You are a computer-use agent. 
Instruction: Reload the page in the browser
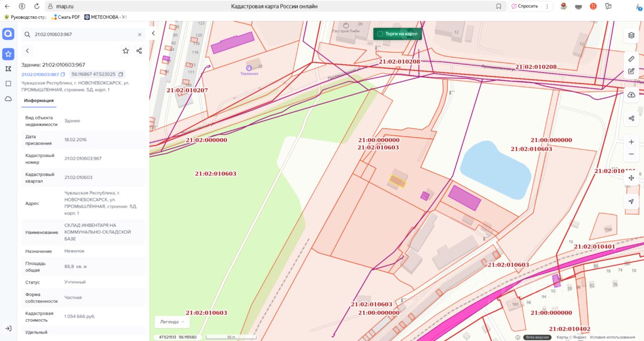coord(37,6)
